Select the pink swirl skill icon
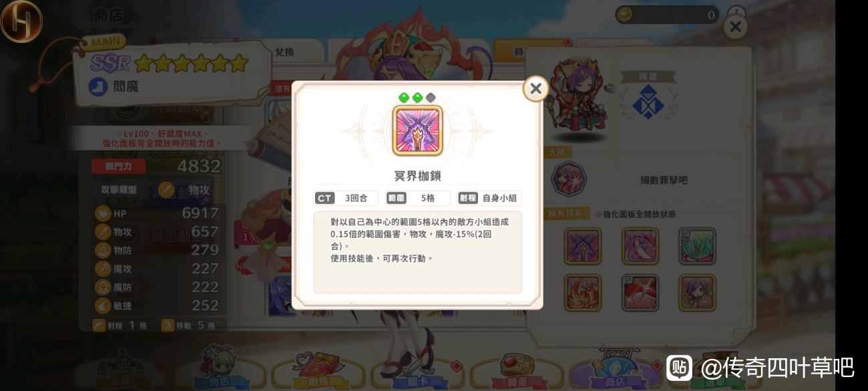Screen dimensions: 868x391 pos(640,246)
